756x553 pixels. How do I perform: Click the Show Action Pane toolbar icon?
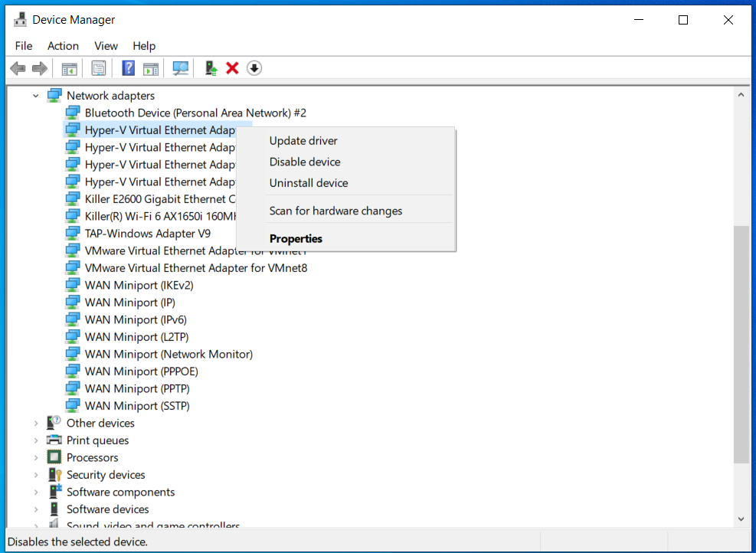150,68
